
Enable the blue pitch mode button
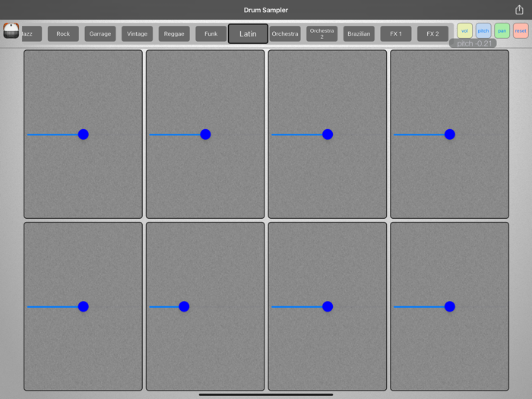click(x=483, y=31)
